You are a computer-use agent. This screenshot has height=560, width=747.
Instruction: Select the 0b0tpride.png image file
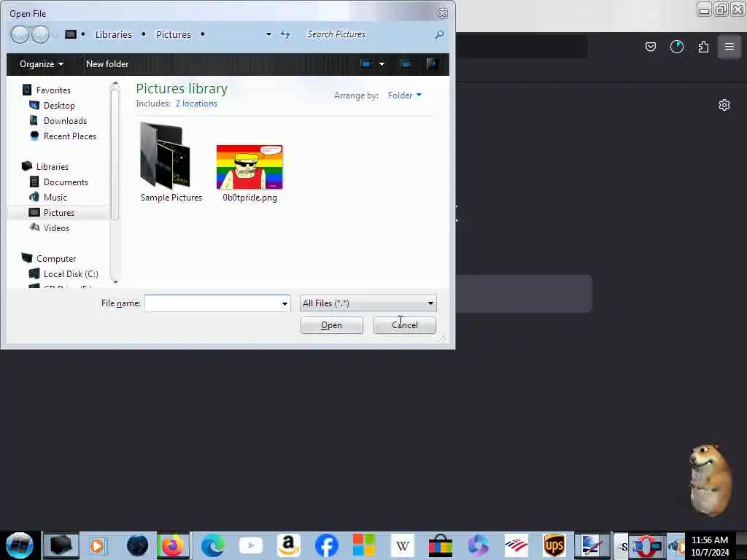tap(249, 174)
